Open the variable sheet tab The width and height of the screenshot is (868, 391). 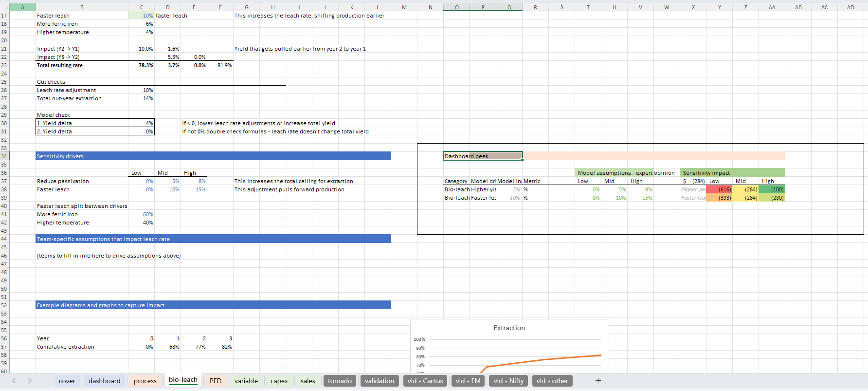[x=246, y=381]
